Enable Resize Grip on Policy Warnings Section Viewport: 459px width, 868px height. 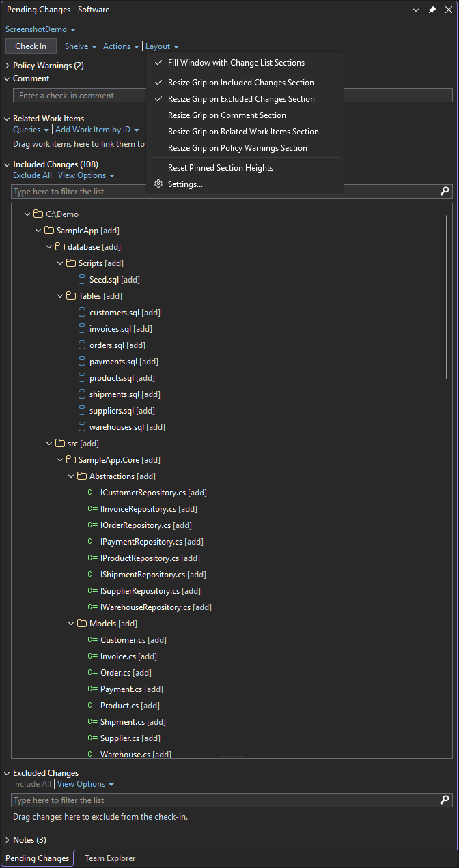pos(245,148)
